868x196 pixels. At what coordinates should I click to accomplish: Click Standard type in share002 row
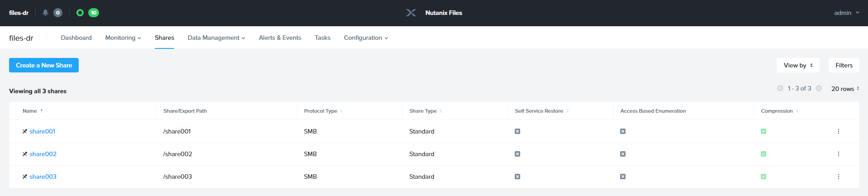coord(422,154)
